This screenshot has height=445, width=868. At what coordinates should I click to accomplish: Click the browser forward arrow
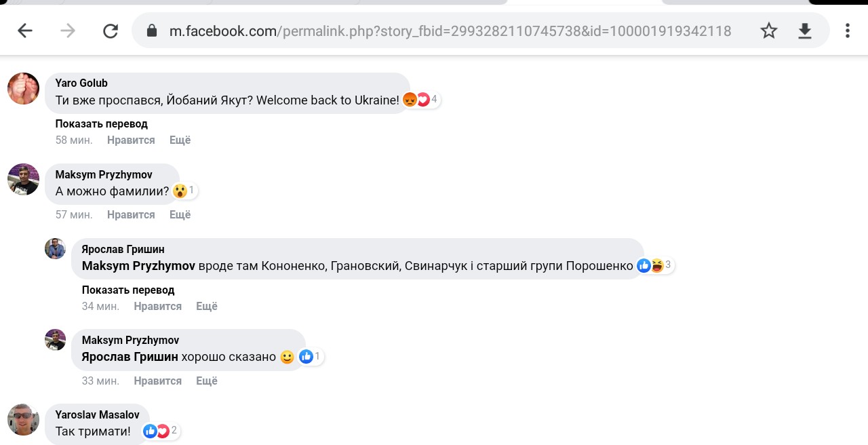point(68,31)
